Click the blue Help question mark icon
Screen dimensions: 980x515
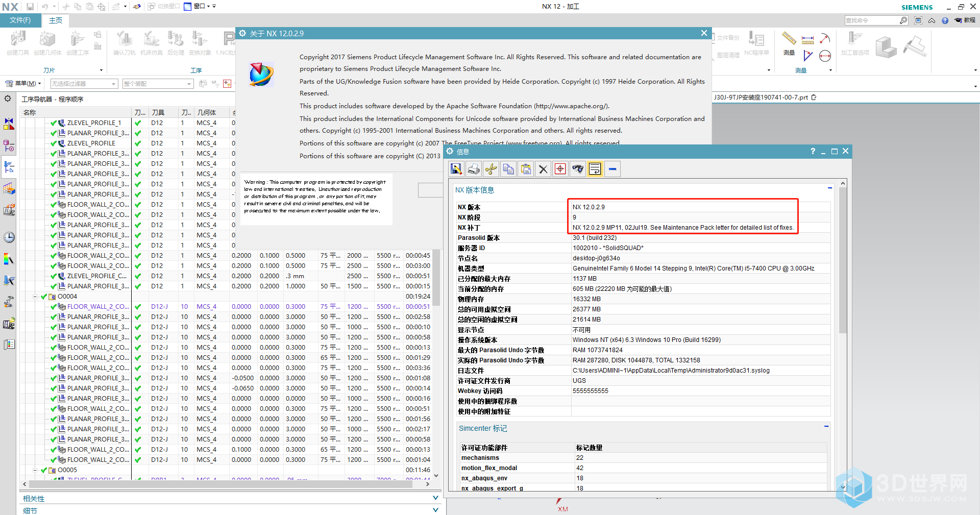(945, 20)
